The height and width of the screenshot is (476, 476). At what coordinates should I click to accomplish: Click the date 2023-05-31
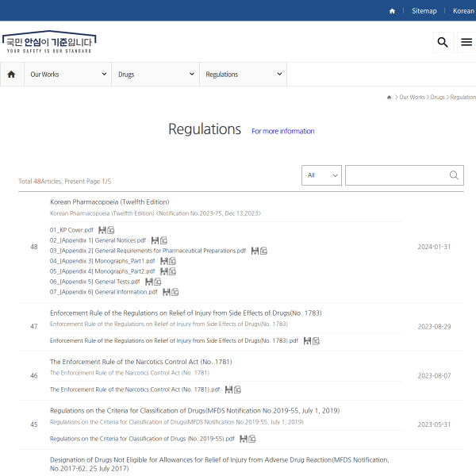click(434, 424)
